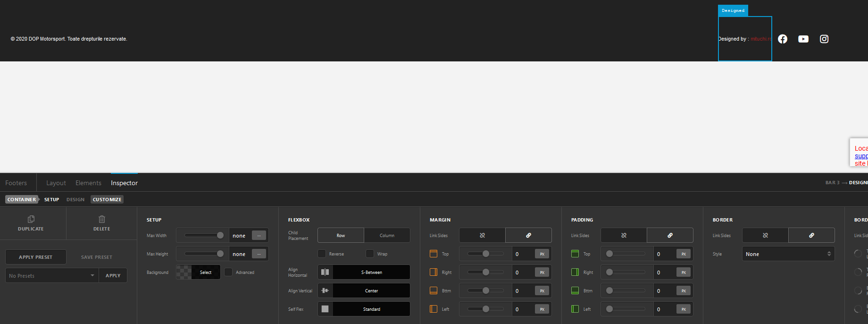This screenshot has width=868, height=324.
Task: Open the Facebook icon in footer
Action: click(x=783, y=39)
